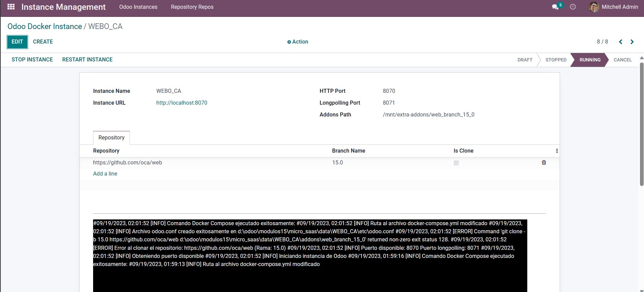
Task: Click the https://github.com/oca/web cell
Action: pyautogui.click(x=128, y=163)
